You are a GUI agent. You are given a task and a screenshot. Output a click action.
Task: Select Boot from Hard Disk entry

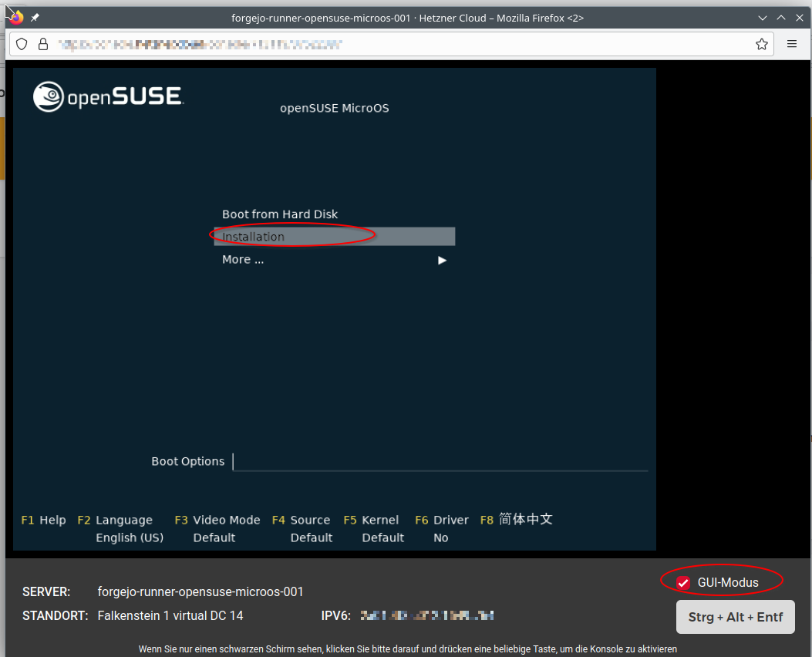(280, 214)
